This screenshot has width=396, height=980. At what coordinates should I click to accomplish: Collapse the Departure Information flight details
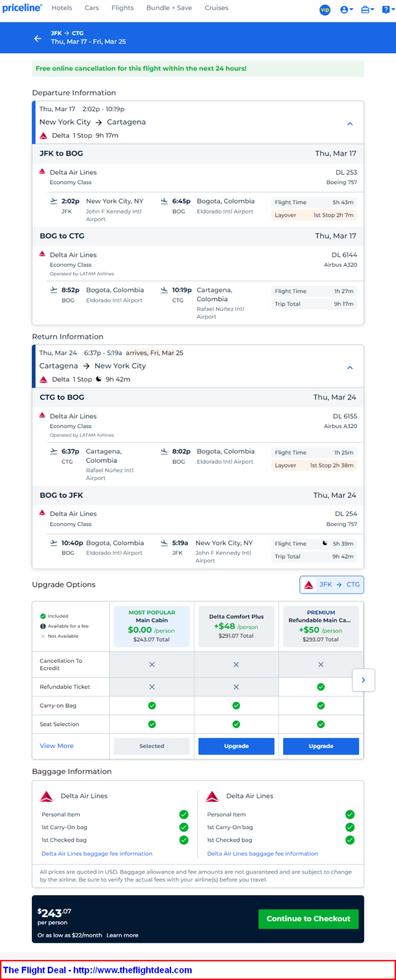coord(350,124)
